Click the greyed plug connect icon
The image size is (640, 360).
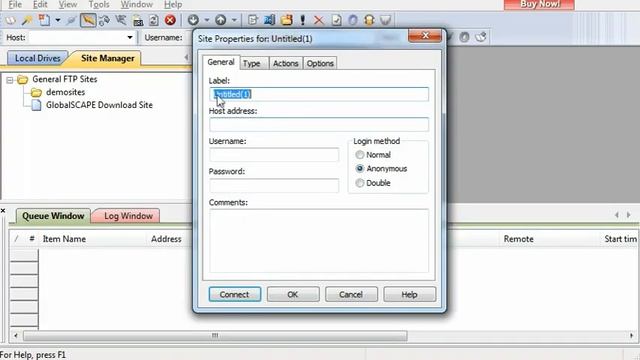point(71,20)
